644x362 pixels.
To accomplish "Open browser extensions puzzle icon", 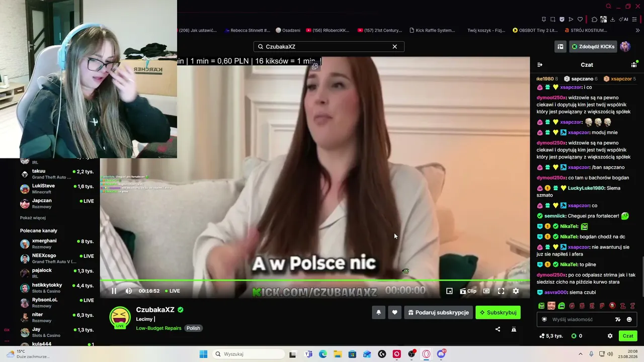I will [594, 20].
